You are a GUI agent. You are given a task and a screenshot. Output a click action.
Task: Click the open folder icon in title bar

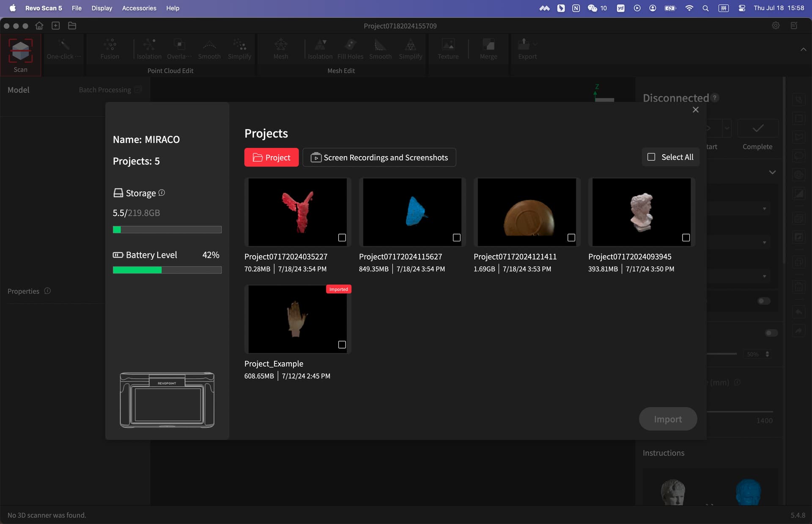(x=72, y=26)
